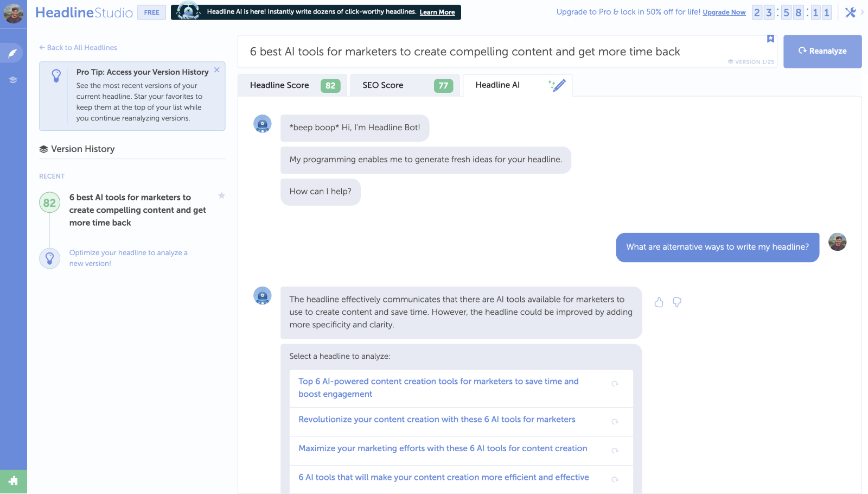
Task: Click the Reanalyze button
Action: 822,51
